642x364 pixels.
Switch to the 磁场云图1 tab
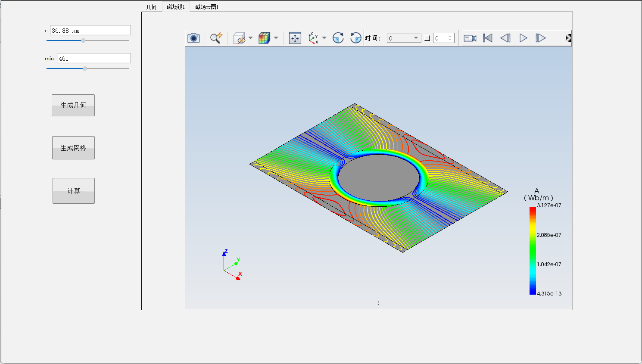click(x=207, y=7)
